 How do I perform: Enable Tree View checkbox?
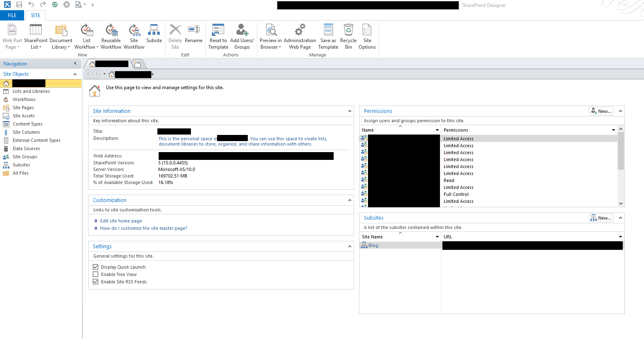click(x=96, y=274)
